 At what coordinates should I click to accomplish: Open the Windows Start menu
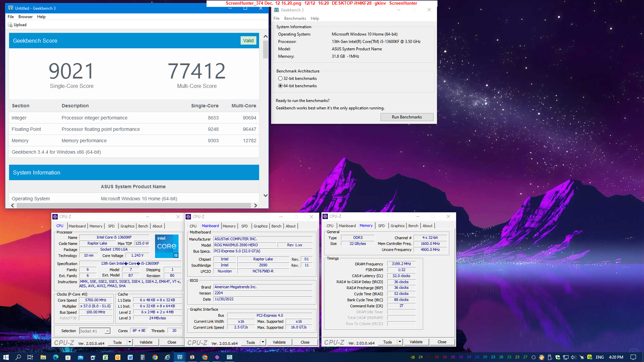(6, 357)
